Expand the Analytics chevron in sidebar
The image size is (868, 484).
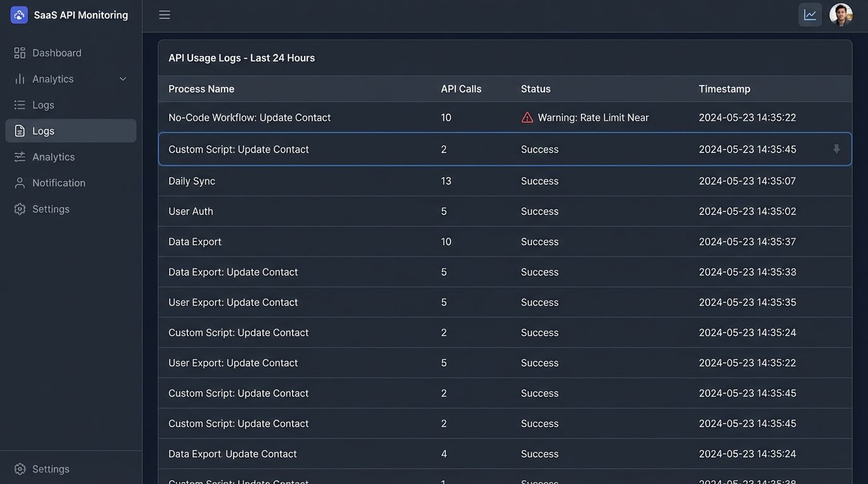[123, 78]
